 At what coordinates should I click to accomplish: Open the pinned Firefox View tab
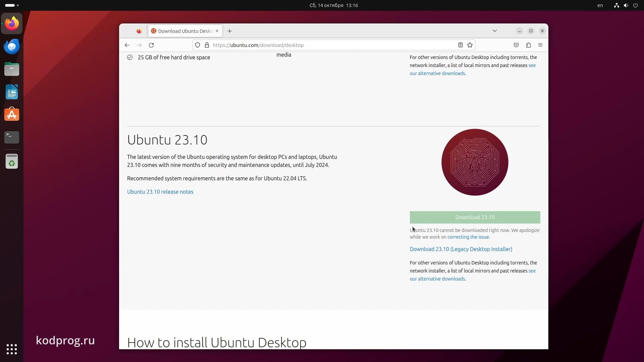pos(139,31)
